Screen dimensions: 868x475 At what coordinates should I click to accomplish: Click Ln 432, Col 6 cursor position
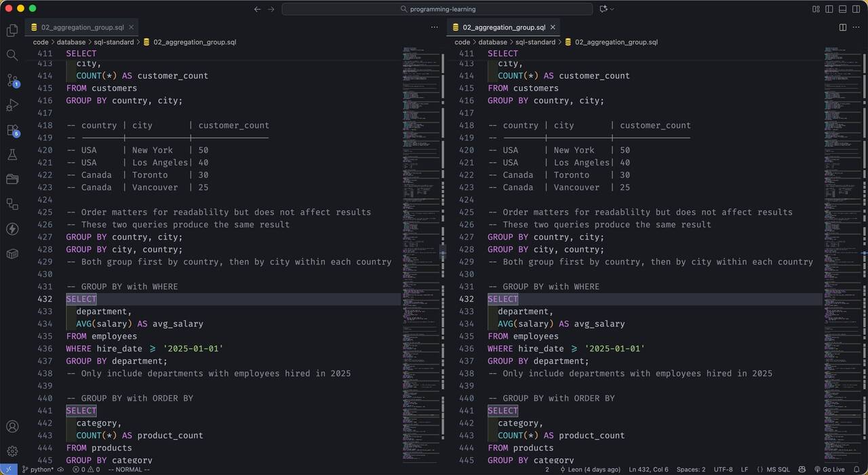click(649, 469)
